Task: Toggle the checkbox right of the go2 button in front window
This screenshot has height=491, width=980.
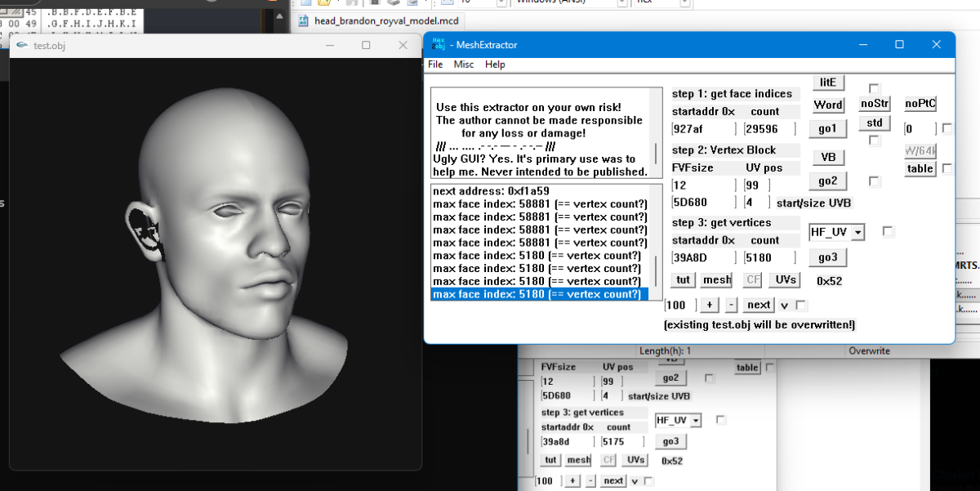Action: point(875,181)
